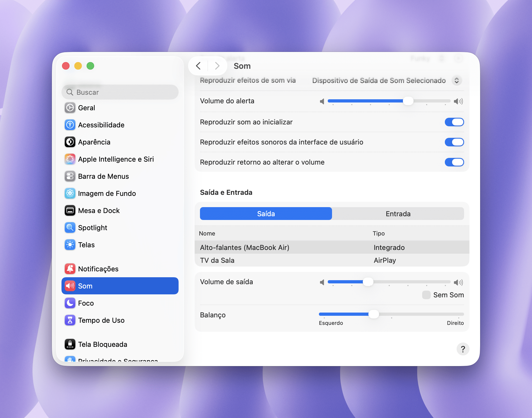Click the Volume do alerta slider track
532x418 pixels.
pyautogui.click(x=389, y=101)
